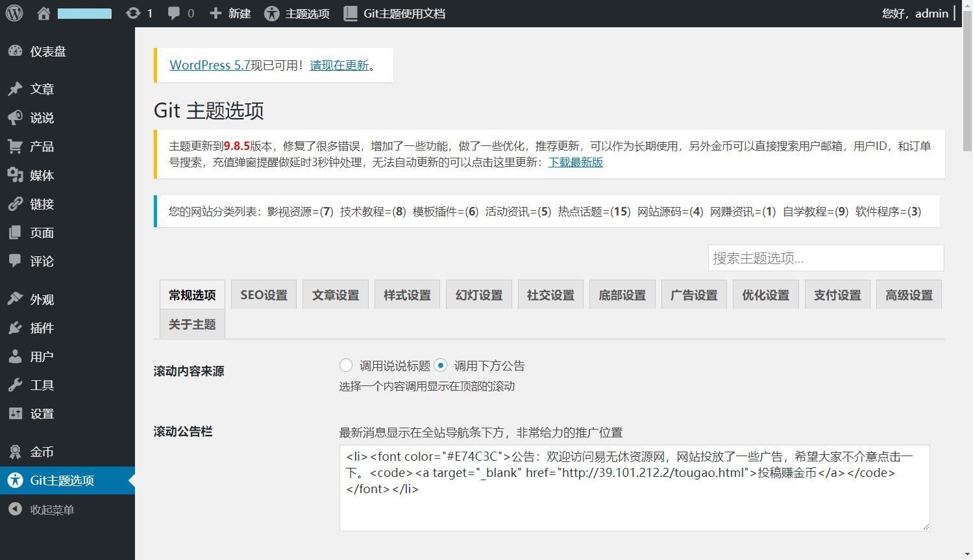Switch to the SEO设置 tab
The image size is (973, 560).
pyautogui.click(x=264, y=295)
